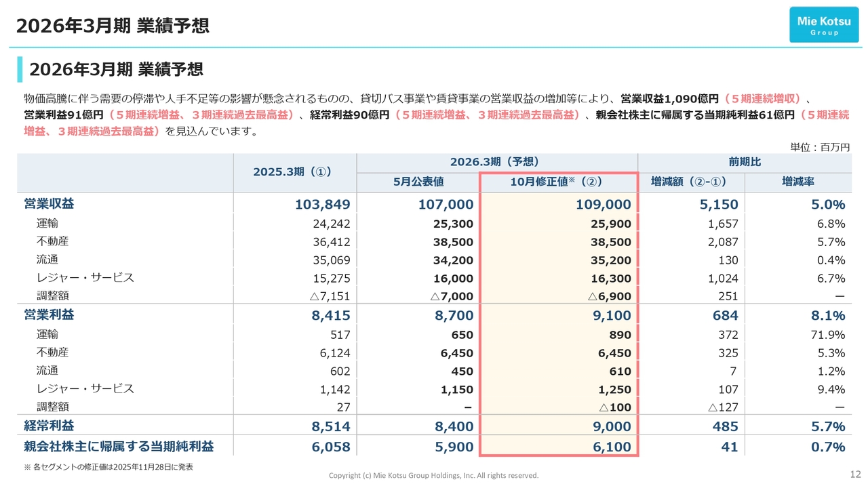Click the 2025.3期（①） column header
Screen dimensions: 868x488
pos(292,172)
